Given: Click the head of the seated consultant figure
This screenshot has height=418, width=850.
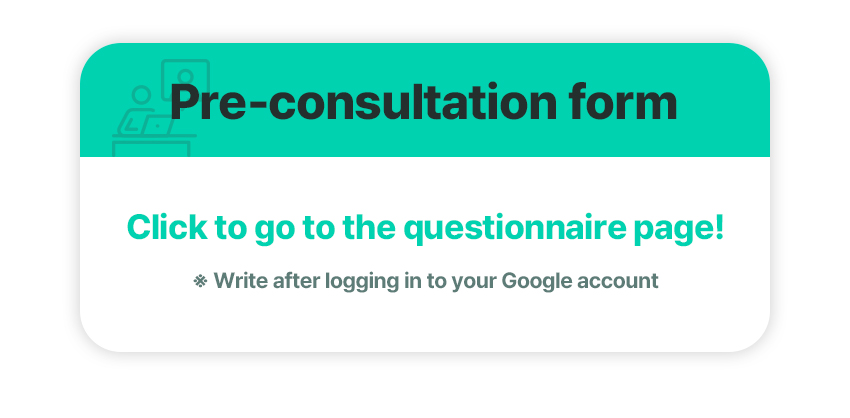Looking at the screenshot, I should pyautogui.click(x=141, y=94).
